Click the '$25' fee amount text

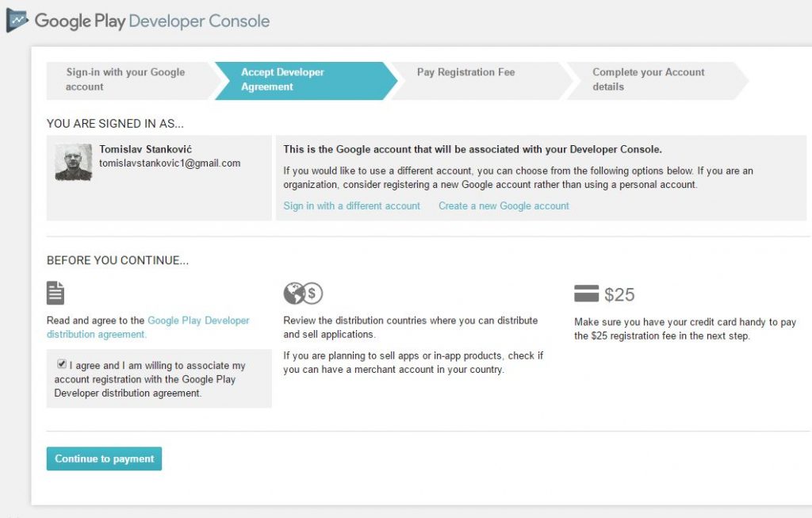(x=619, y=294)
